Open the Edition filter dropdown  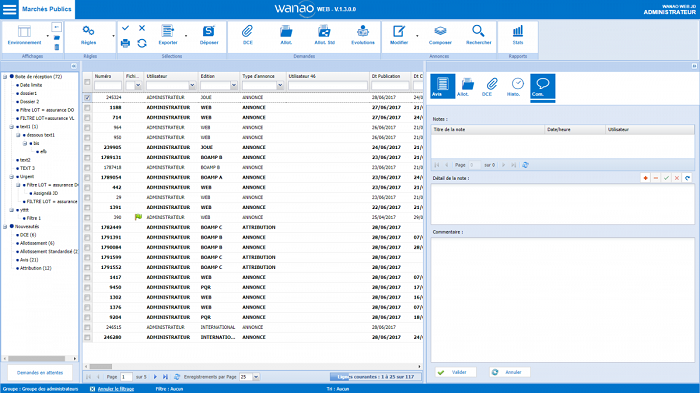click(x=233, y=85)
